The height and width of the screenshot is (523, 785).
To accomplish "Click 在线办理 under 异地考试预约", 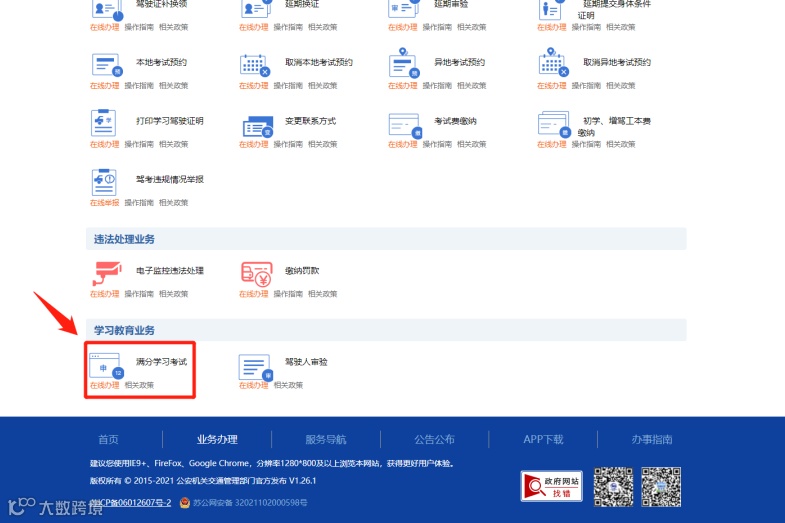I will point(403,86).
